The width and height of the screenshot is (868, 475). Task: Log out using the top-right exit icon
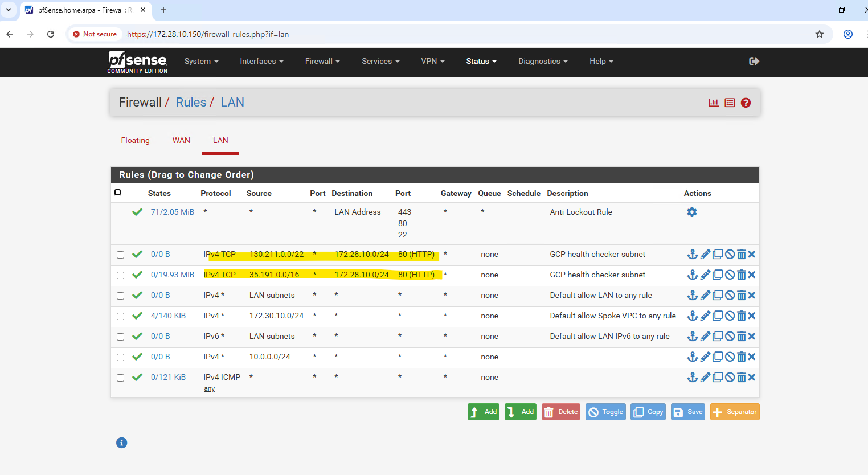pyautogui.click(x=754, y=62)
